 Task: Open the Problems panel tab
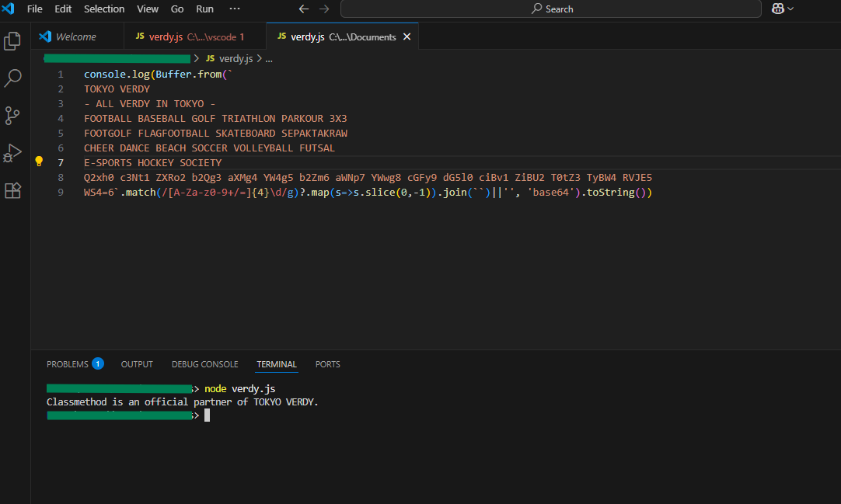(x=75, y=364)
